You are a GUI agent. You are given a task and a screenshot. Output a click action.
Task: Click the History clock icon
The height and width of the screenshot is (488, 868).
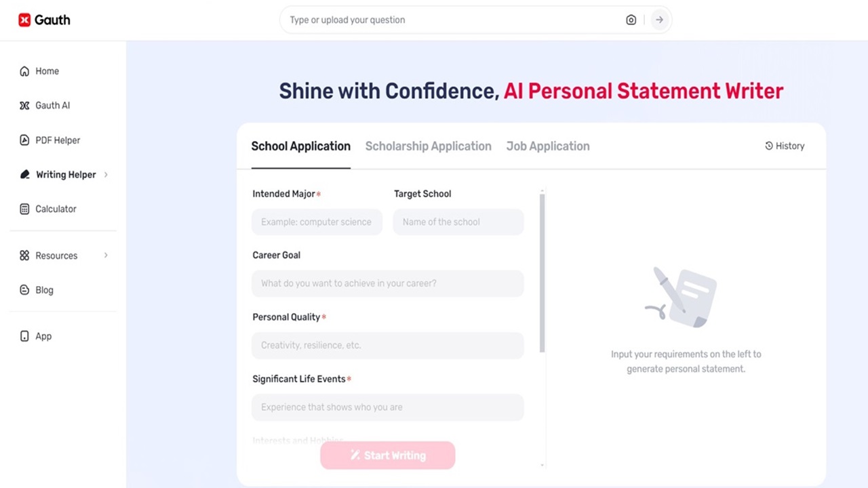(x=768, y=146)
